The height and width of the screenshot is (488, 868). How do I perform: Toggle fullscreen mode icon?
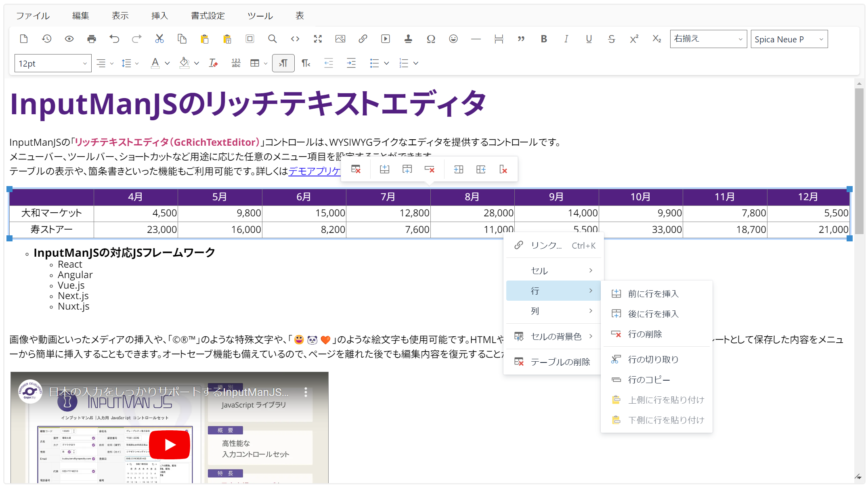point(318,39)
